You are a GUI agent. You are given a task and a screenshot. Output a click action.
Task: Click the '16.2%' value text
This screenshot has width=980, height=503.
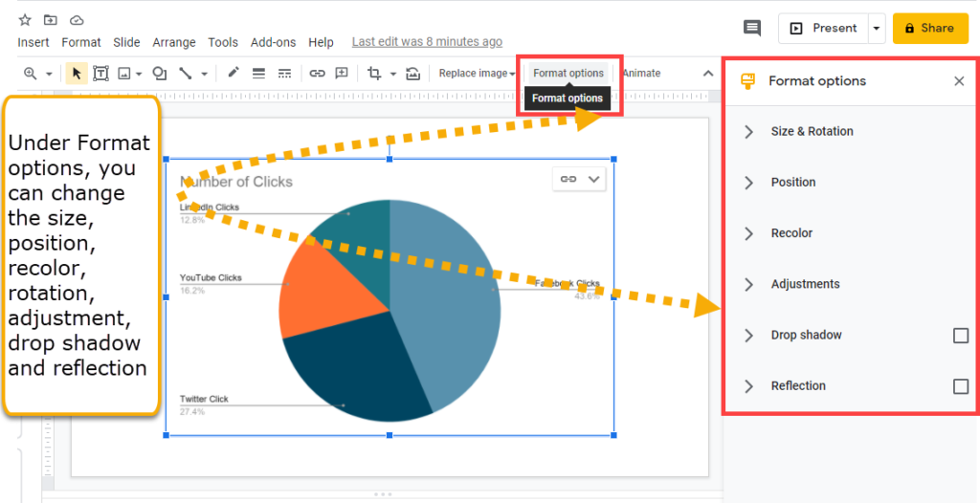(191, 291)
